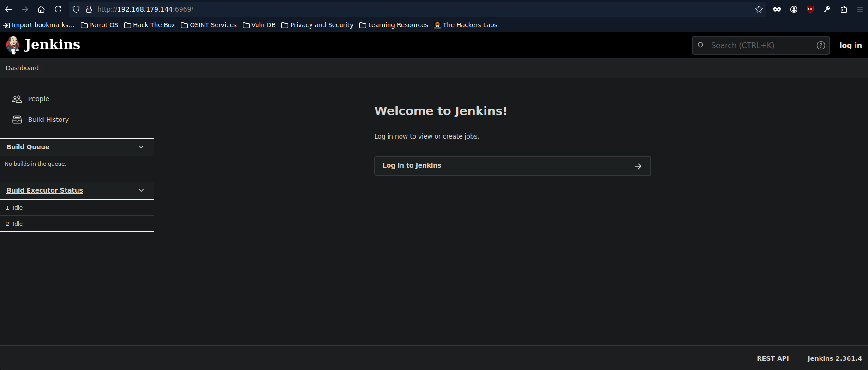Open the wrench tools icon
Viewport: 868px width, 370px height.
pos(827,9)
